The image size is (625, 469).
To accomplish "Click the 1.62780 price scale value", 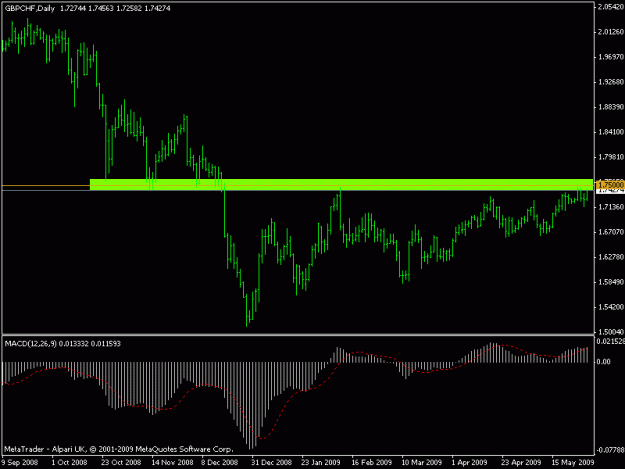I will [x=611, y=257].
